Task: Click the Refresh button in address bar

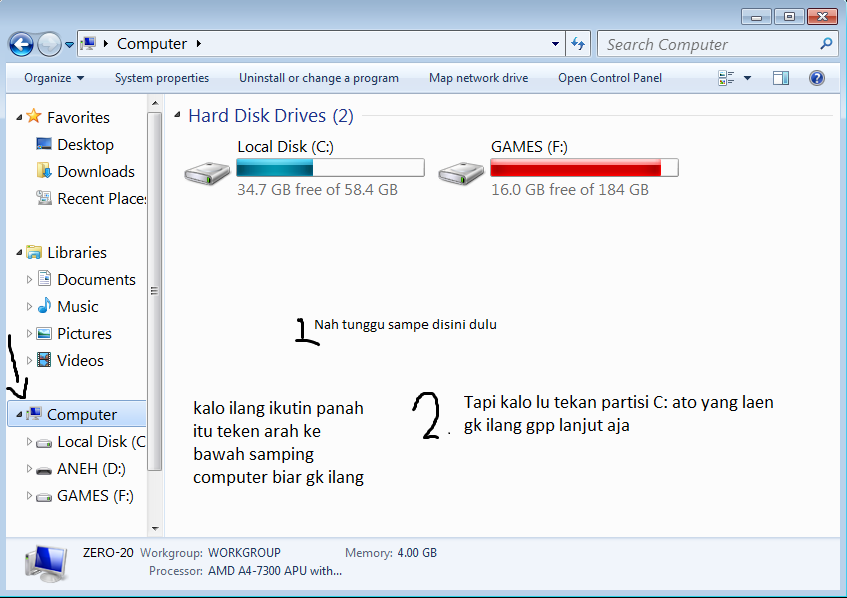Action: [x=578, y=44]
